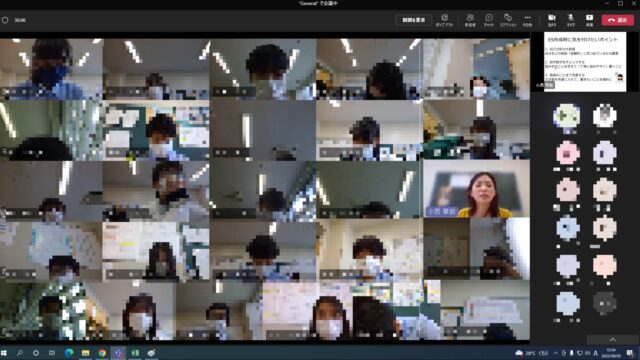Select the woman in yellow video tile
The height and width of the screenshot is (360, 640).
coord(476,189)
